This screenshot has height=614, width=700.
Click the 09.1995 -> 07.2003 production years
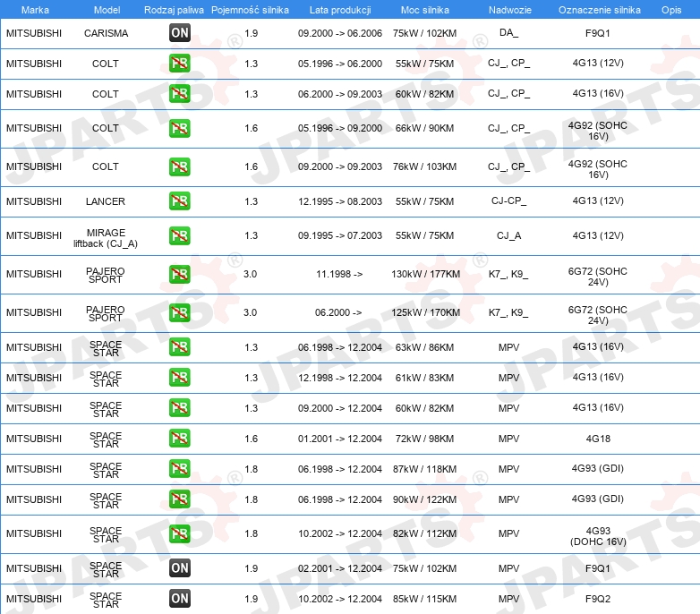(x=340, y=235)
